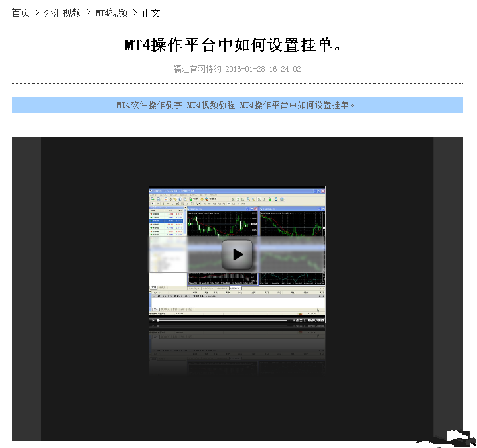Click the right candlestick chart in video preview
This screenshot has height=448, width=477.
point(292,227)
